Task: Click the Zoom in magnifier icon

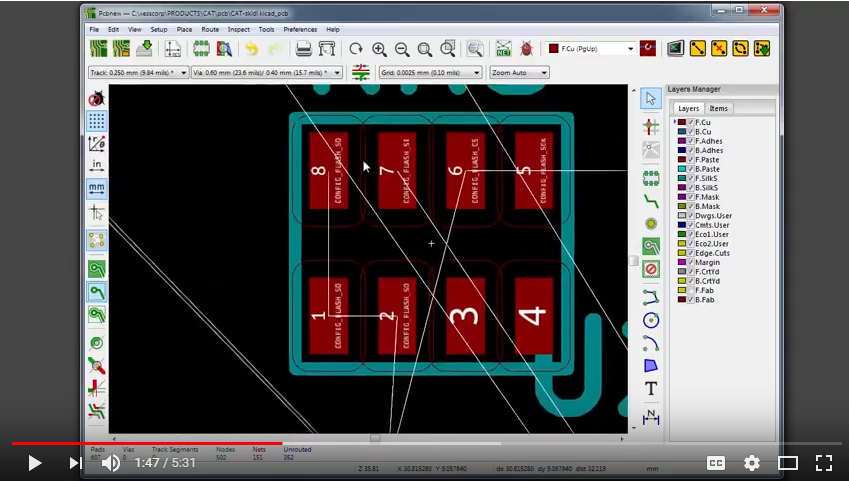Action: coord(379,49)
